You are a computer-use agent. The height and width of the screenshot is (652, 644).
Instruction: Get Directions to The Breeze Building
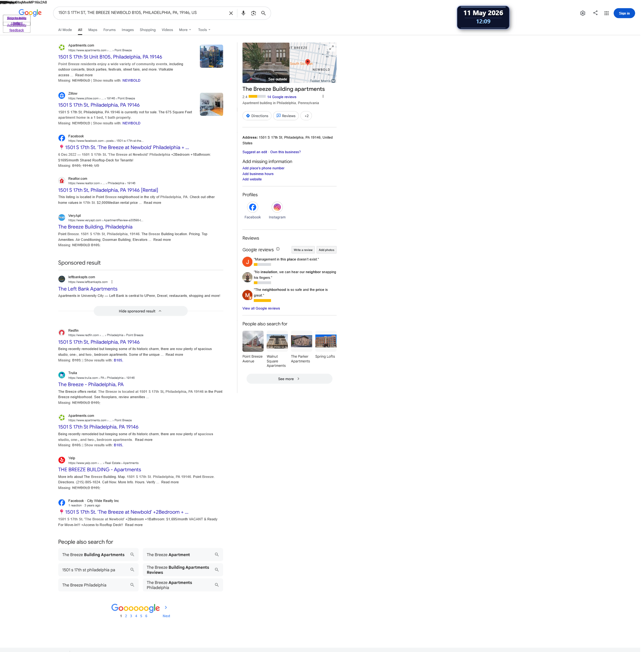tap(257, 116)
